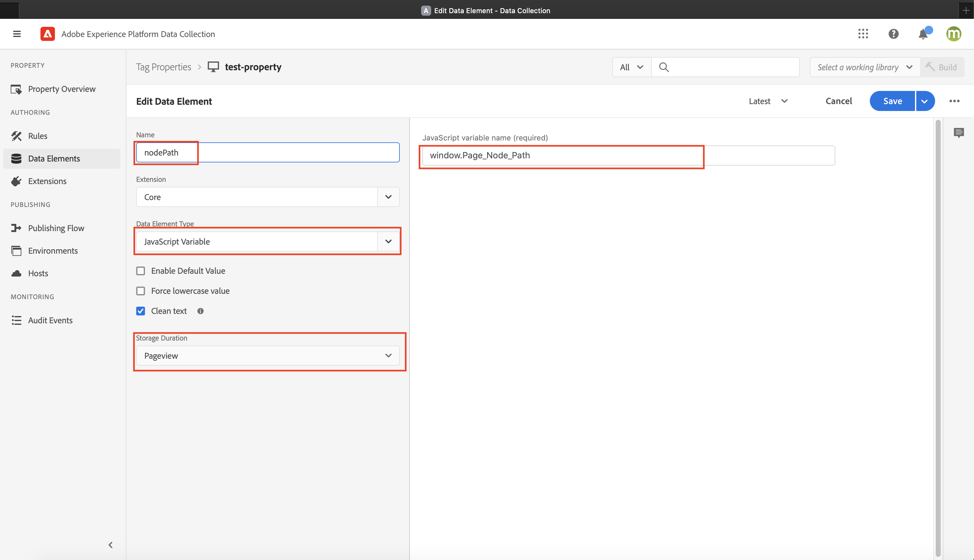Click the Save button

[892, 101]
